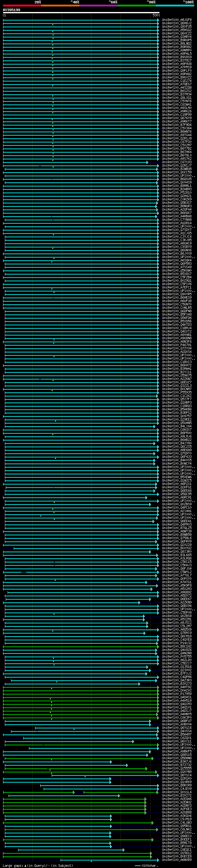The width and height of the screenshot is (197, 868).
Task: Select the UniRef100_C1E274 label
Action: (177, 81)
